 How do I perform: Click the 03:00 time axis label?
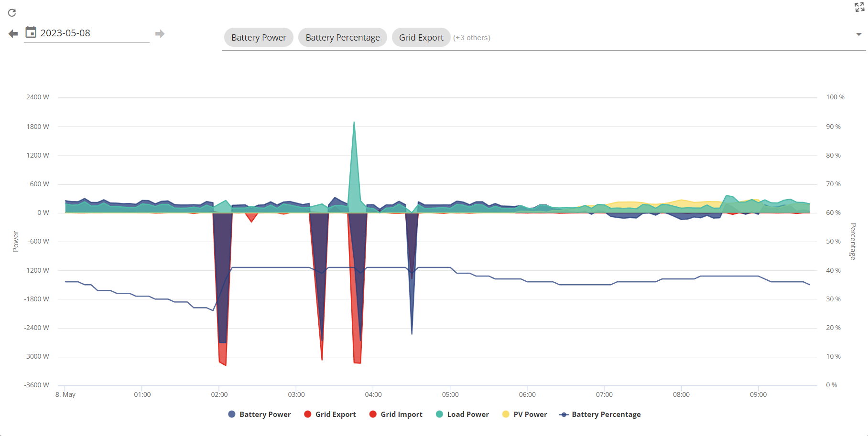pos(296,394)
